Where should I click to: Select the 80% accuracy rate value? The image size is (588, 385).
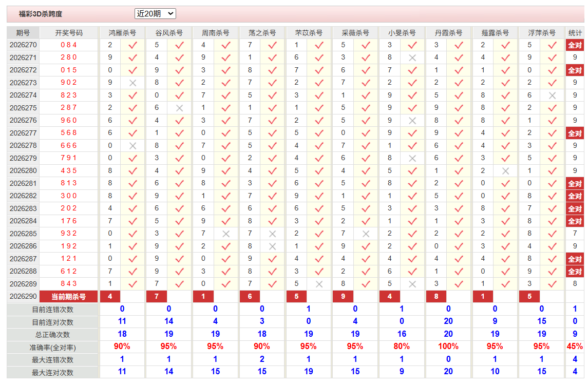click(x=402, y=346)
